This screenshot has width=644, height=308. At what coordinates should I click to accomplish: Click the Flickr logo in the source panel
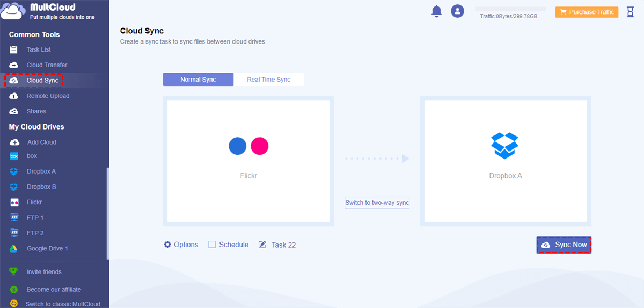coord(248,146)
